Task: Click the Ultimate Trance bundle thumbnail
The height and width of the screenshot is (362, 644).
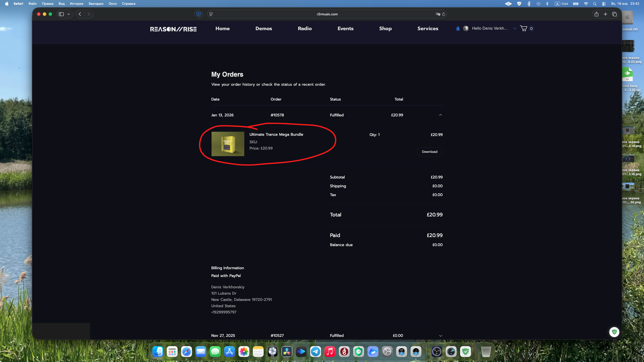Action: point(228,144)
